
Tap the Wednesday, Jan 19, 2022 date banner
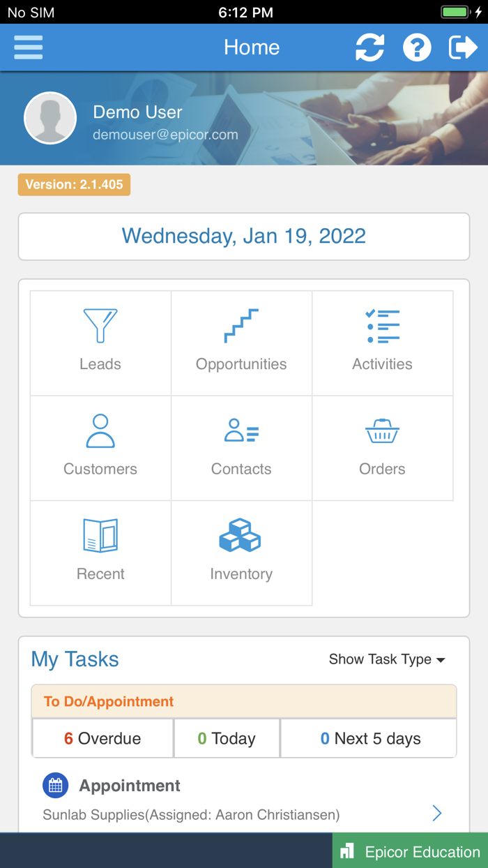point(244,236)
